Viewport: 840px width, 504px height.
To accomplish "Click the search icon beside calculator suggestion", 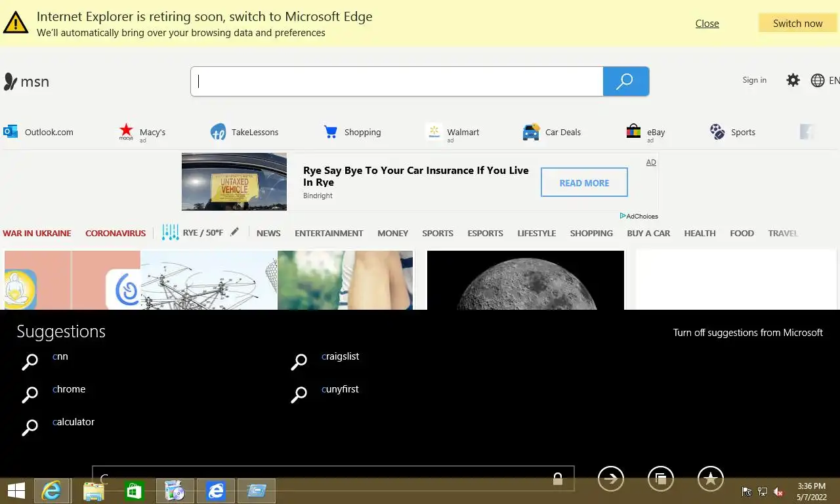I will click(x=30, y=427).
